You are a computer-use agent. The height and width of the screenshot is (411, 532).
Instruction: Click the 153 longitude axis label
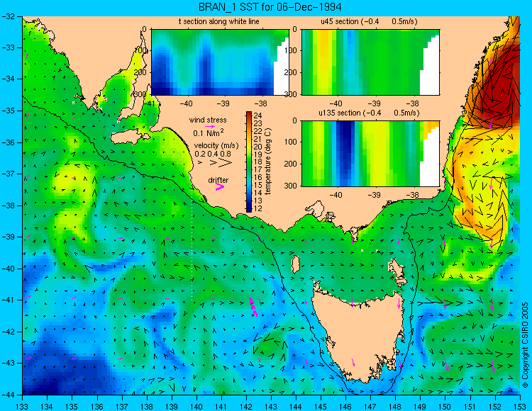520,407
